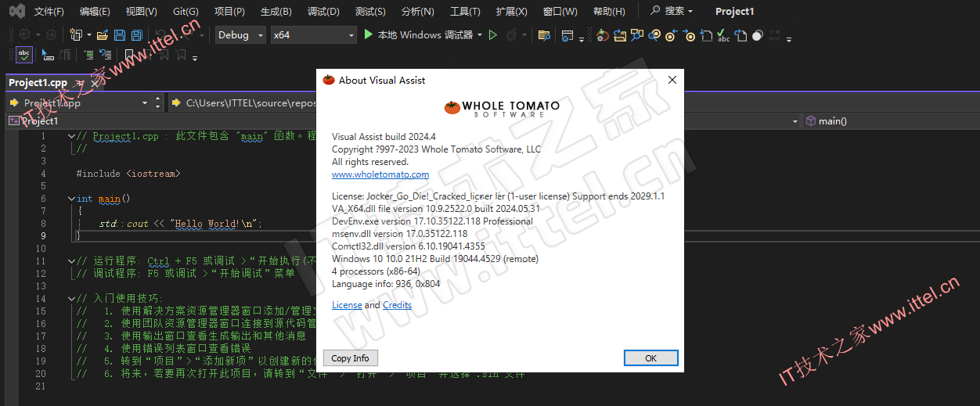
Task: Click the Copy Info button
Action: [x=351, y=357]
